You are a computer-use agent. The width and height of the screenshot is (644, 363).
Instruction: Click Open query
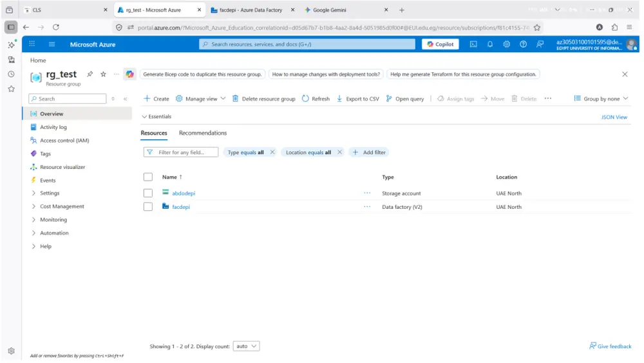click(405, 99)
